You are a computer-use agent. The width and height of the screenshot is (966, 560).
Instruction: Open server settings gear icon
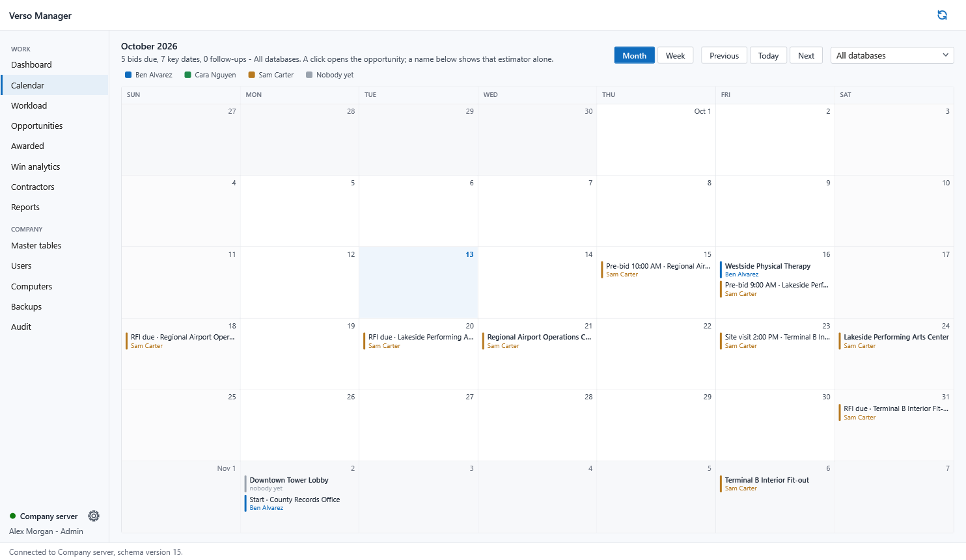94,516
